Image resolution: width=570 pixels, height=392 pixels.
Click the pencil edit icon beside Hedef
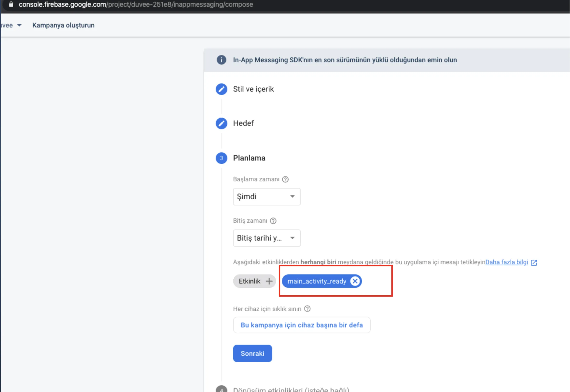click(221, 123)
